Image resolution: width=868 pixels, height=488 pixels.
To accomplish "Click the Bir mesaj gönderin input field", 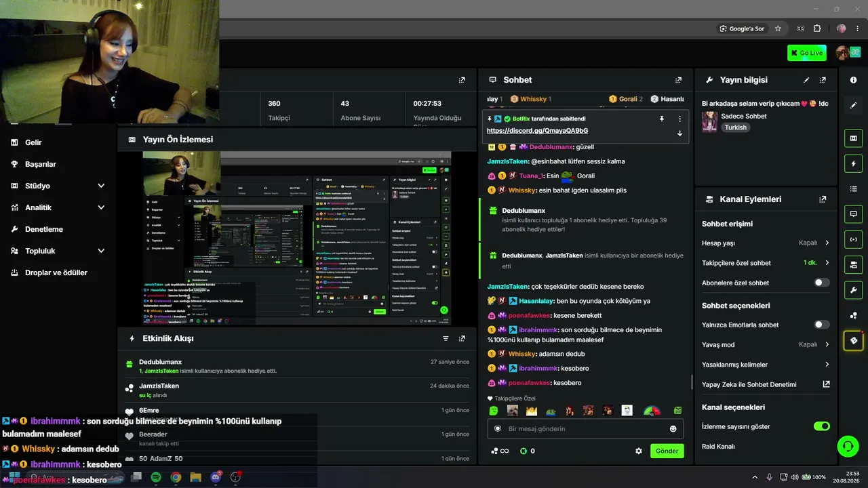I will pyautogui.click(x=585, y=428).
